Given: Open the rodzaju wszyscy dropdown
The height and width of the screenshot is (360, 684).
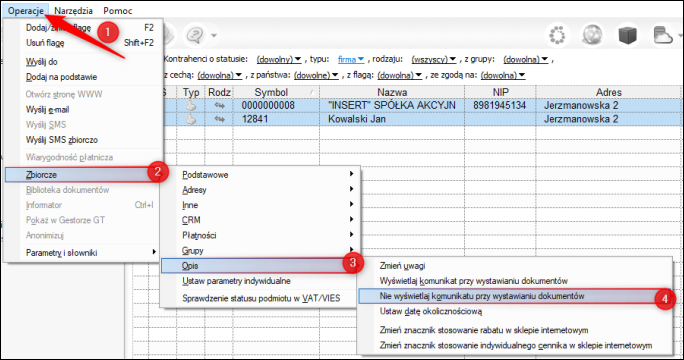Looking at the screenshot, I should [434, 59].
